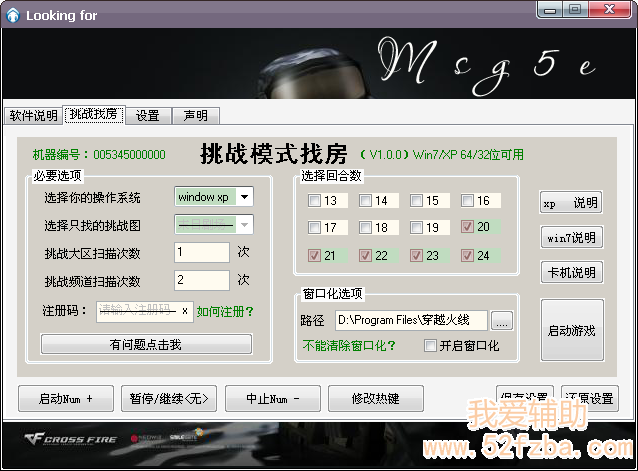Check the round 15 checkbox

tap(416, 201)
